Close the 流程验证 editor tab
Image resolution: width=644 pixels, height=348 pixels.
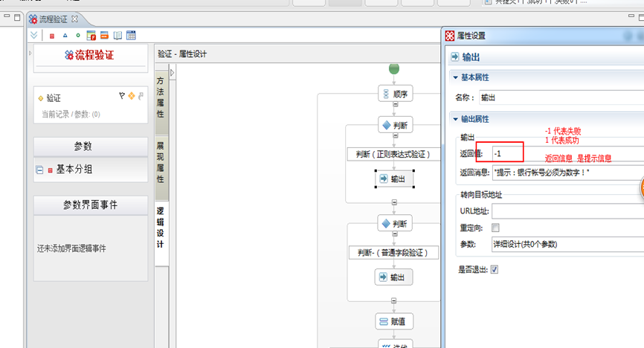tap(74, 19)
